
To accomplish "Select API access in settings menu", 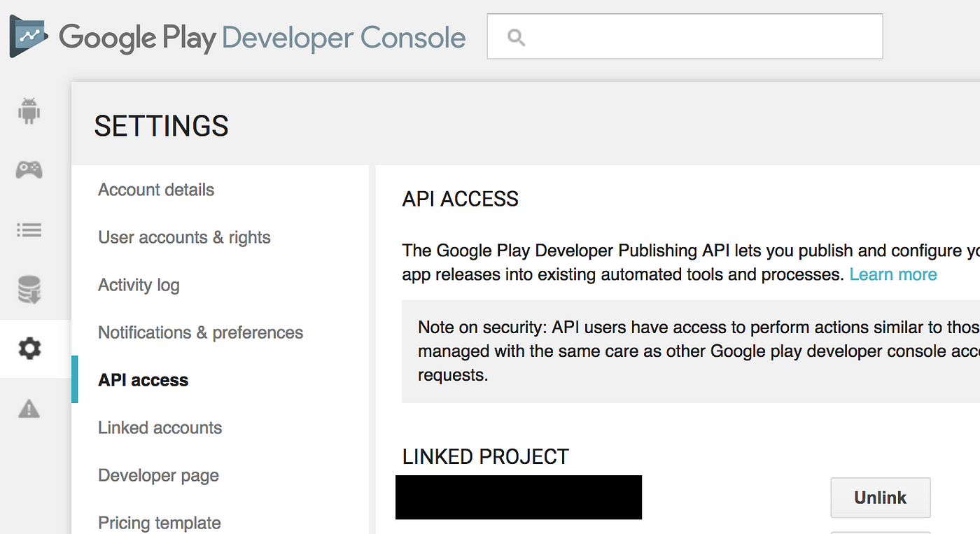I will click(143, 380).
